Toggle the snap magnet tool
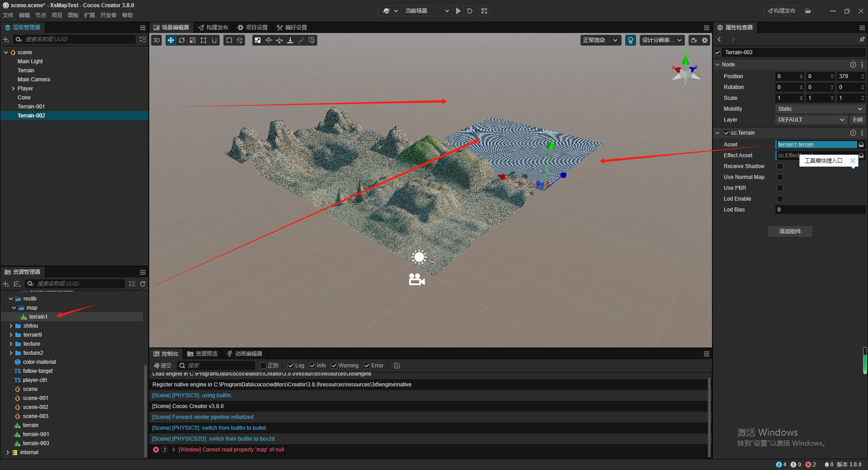This screenshot has width=868, height=470. (214, 40)
